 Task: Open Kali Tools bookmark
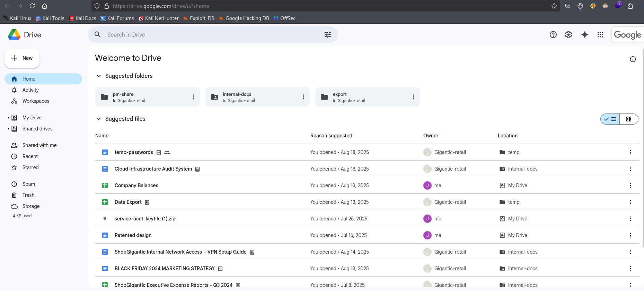tap(50, 18)
